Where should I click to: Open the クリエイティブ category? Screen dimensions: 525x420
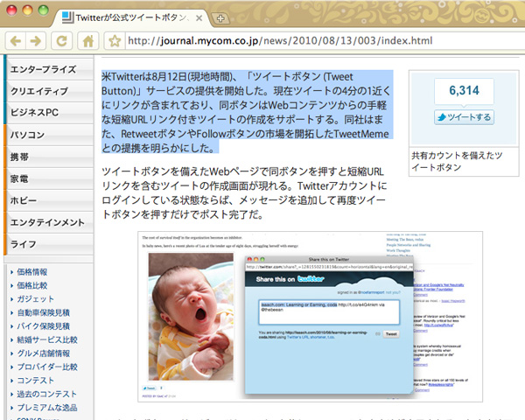coord(48,91)
